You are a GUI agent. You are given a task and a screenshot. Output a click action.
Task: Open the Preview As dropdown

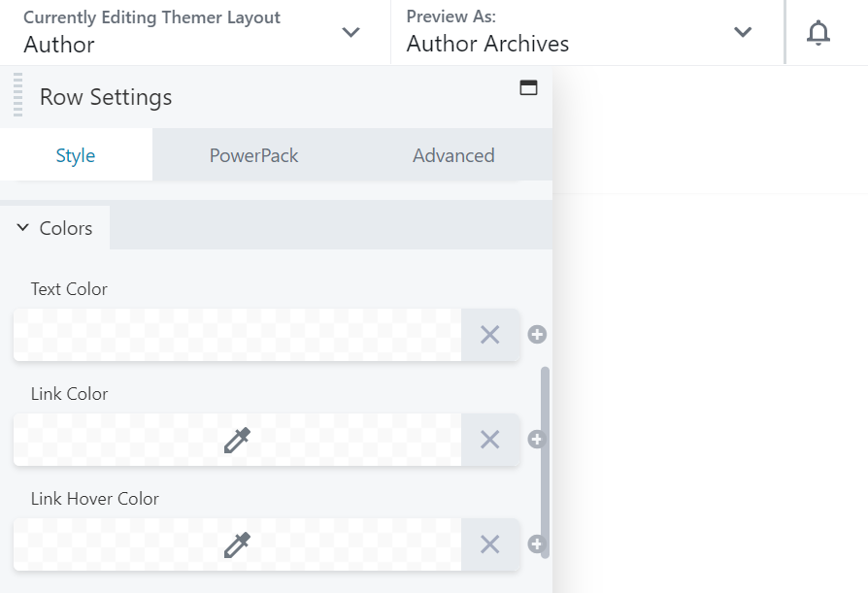coord(743,32)
